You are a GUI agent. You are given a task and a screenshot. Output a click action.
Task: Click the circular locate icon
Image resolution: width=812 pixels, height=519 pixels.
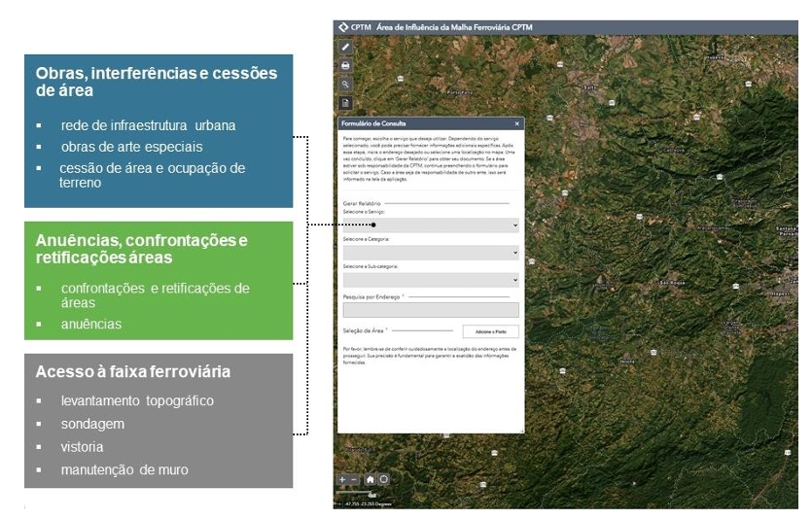click(384, 479)
